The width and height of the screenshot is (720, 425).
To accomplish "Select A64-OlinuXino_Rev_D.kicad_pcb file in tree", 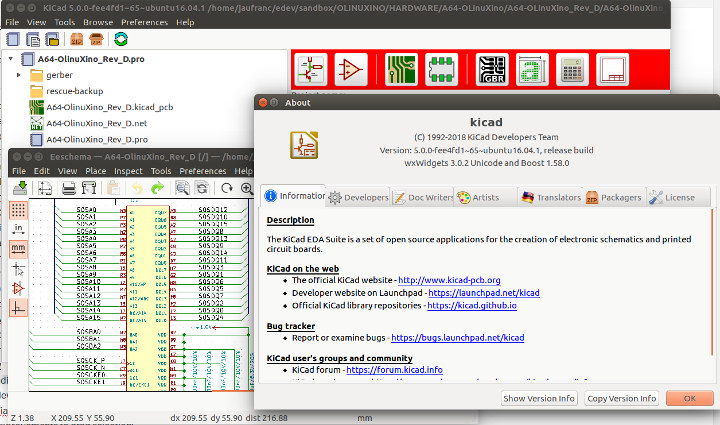I will pos(110,107).
